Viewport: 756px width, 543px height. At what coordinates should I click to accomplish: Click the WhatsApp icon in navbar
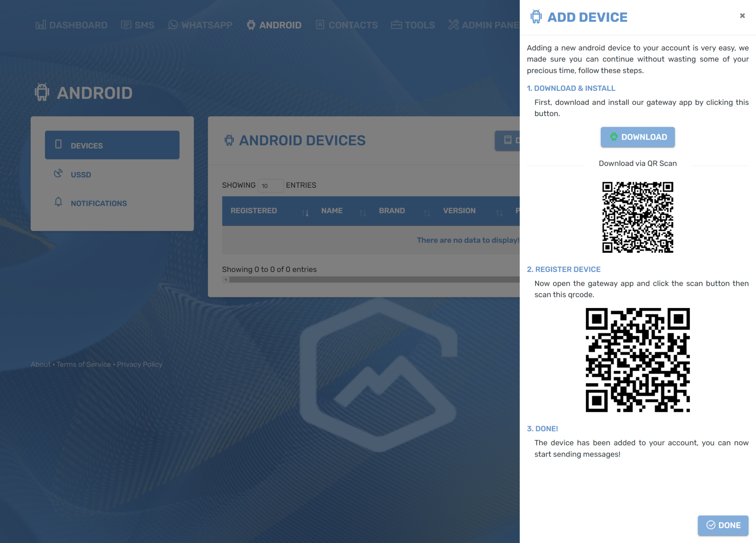pyautogui.click(x=173, y=24)
